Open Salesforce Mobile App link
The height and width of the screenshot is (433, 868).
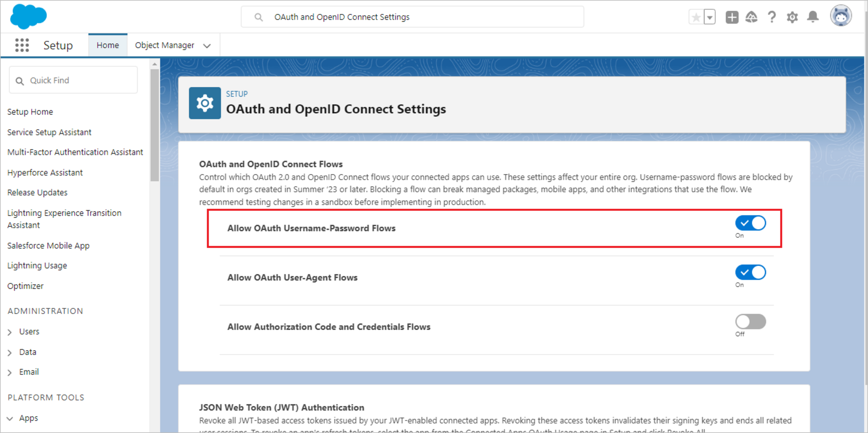pyautogui.click(x=48, y=246)
